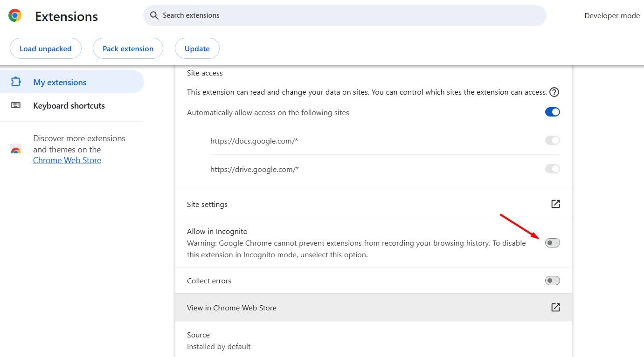
Task: Click the Update button
Action: (197, 48)
